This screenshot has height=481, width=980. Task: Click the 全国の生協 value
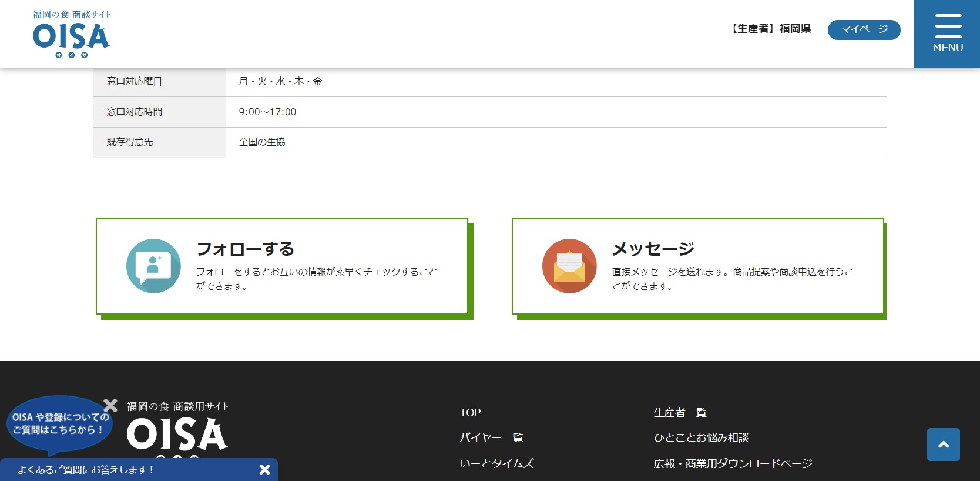pos(262,142)
